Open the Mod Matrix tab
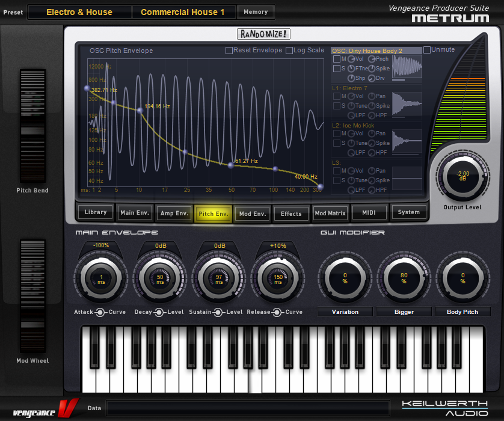504x421 pixels. pos(330,213)
